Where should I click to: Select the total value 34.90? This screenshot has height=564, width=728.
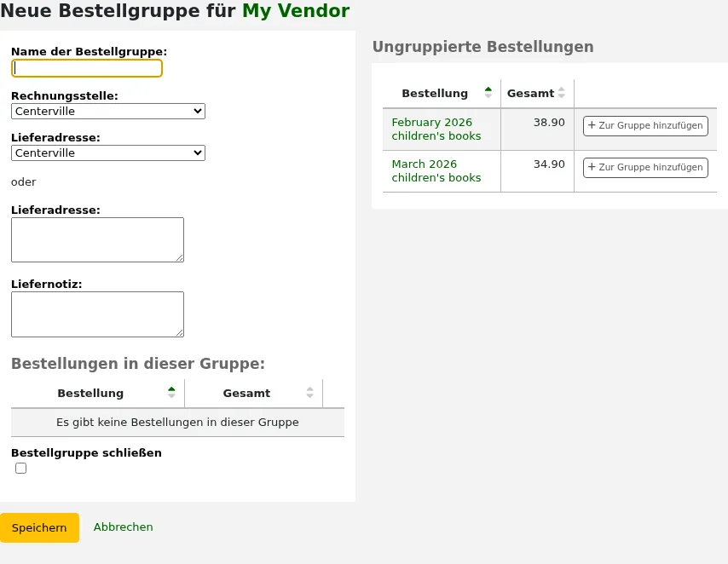[549, 164]
